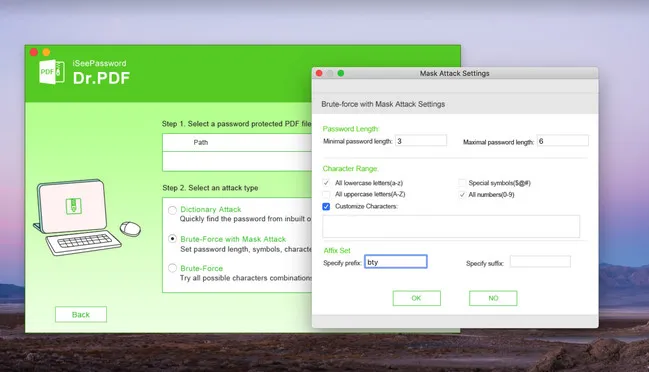The width and height of the screenshot is (649, 372).
Task: Focus the Maximal password length field
Action: (562, 141)
